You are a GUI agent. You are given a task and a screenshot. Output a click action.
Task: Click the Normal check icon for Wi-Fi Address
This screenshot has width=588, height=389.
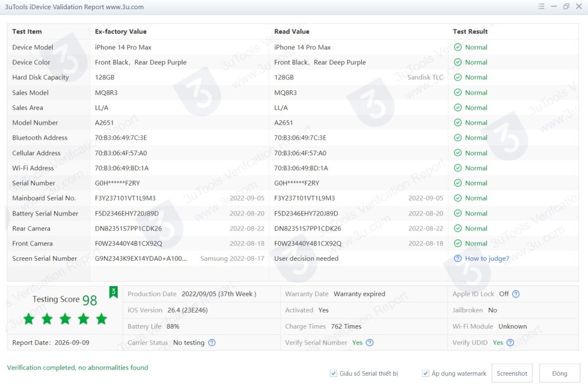(458, 168)
